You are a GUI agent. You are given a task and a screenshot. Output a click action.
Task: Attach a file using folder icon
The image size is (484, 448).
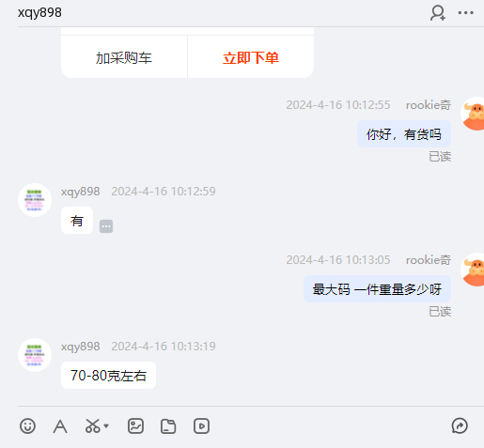pyautogui.click(x=168, y=426)
